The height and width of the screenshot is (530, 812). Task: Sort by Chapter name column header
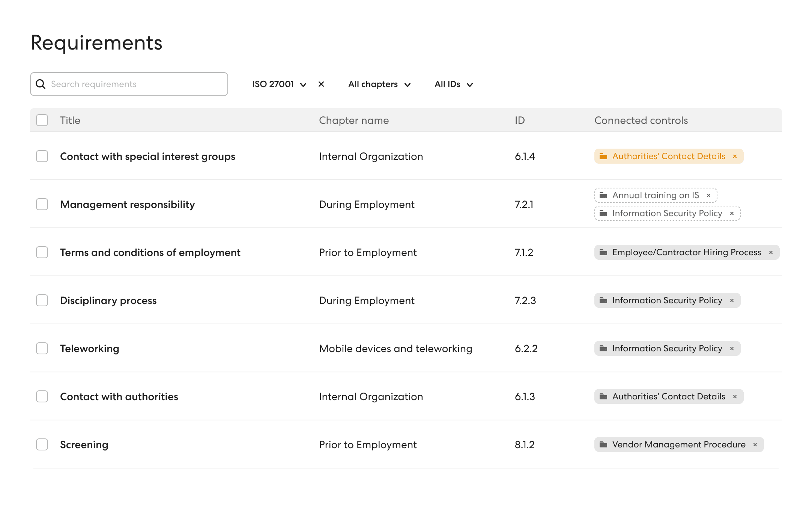click(x=354, y=120)
